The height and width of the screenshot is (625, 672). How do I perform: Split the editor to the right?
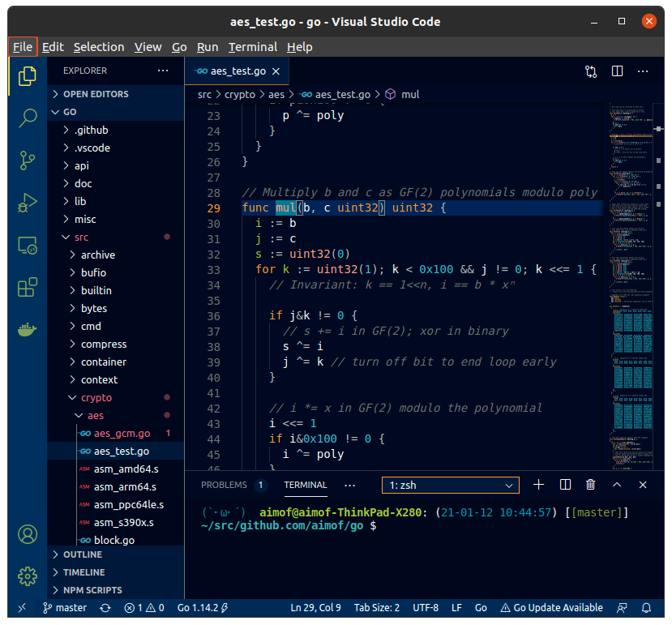pyautogui.click(x=617, y=71)
